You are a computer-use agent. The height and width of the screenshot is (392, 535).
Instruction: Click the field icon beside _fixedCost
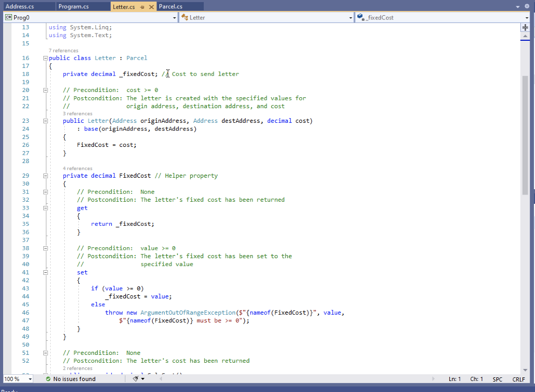pyautogui.click(x=360, y=17)
